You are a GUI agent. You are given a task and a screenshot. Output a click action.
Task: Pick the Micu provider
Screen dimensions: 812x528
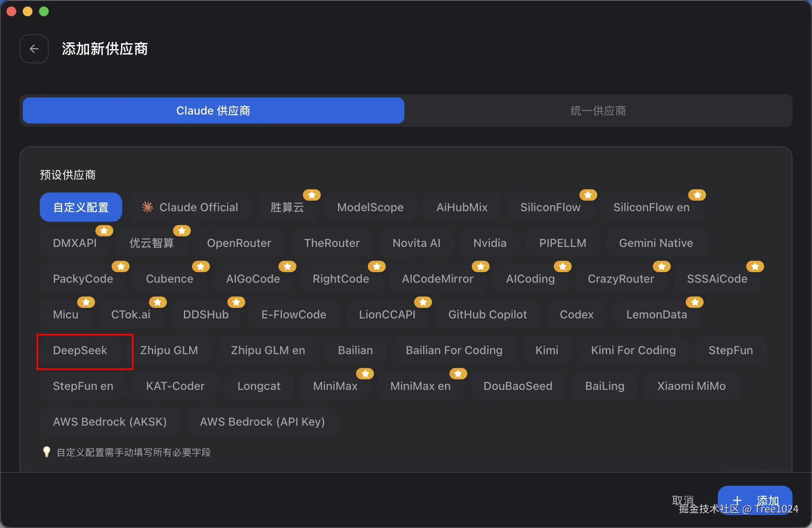coord(65,314)
